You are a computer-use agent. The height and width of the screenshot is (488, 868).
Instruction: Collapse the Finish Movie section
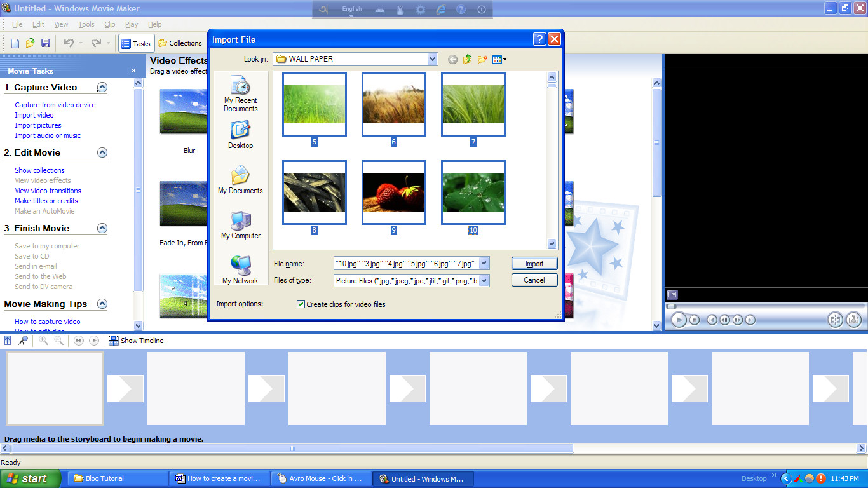pos(102,228)
